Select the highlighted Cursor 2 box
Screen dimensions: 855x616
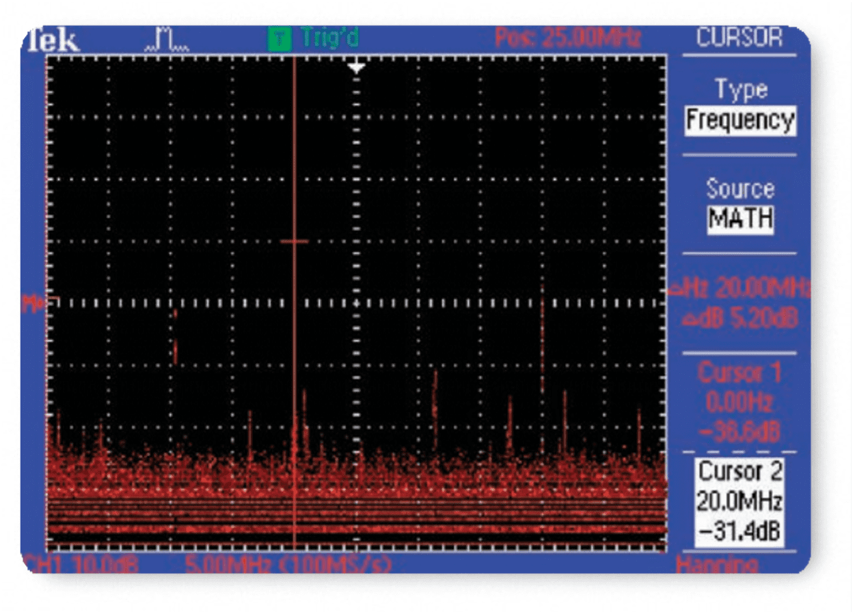(739, 502)
